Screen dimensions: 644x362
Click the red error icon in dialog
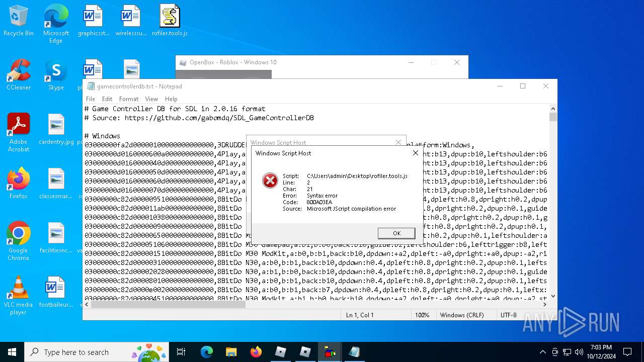(270, 180)
